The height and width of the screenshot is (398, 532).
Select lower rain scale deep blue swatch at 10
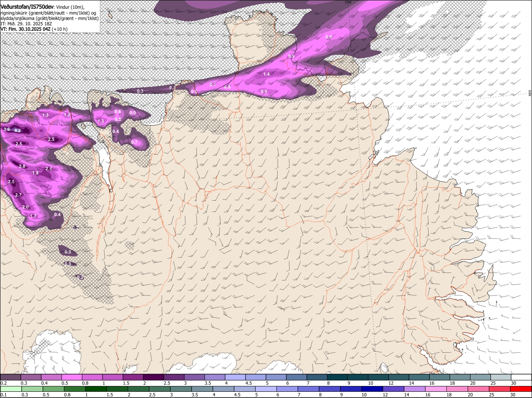tap(372, 389)
